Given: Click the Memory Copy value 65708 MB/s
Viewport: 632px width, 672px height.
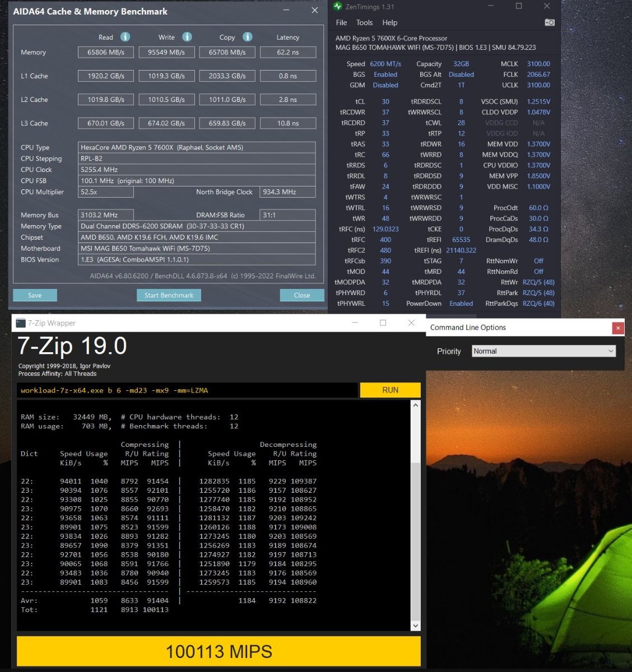Looking at the screenshot, I should coord(227,52).
